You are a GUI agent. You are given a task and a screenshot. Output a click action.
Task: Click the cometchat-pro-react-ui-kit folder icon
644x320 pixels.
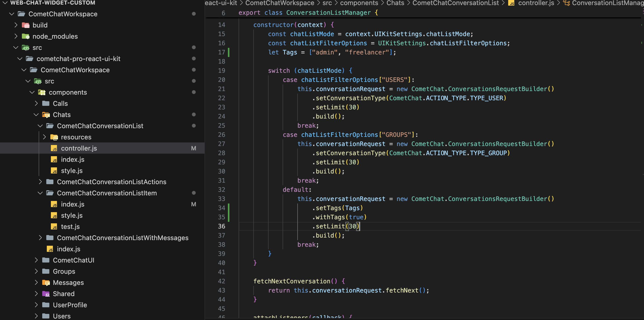[30, 59]
